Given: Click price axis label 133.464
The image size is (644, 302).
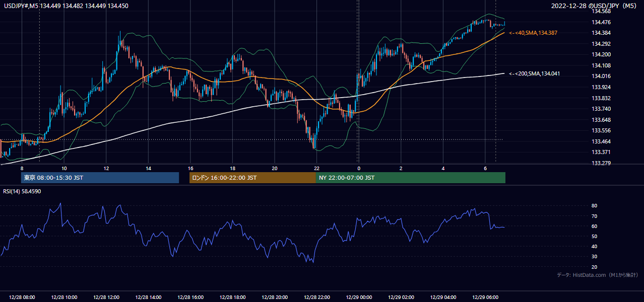Looking at the screenshot, I should tap(602, 141).
